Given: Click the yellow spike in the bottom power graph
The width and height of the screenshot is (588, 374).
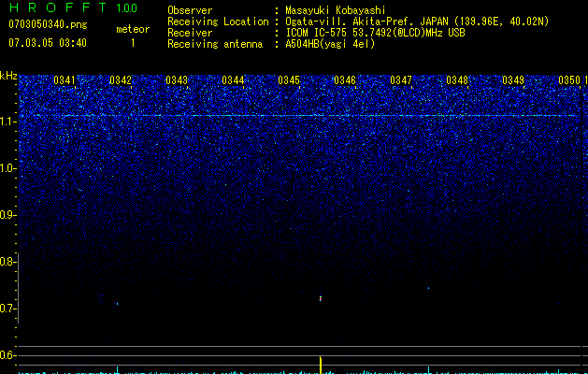Looking at the screenshot, I should point(321,365).
